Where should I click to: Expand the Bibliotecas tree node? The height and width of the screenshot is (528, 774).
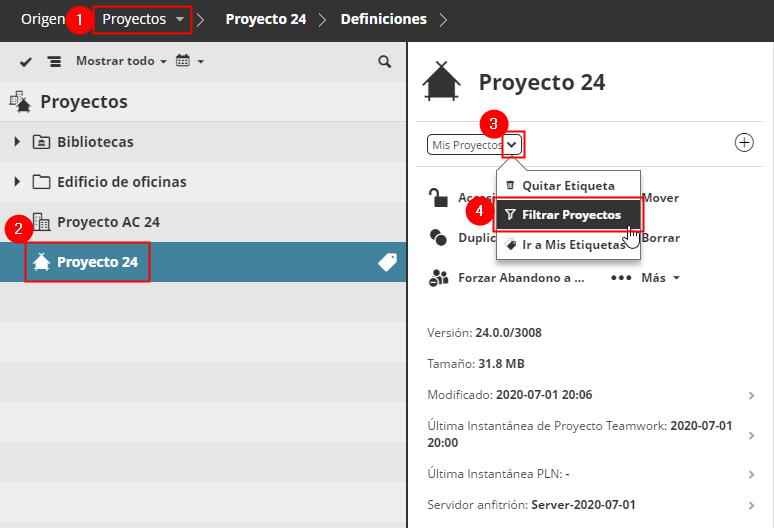17,142
